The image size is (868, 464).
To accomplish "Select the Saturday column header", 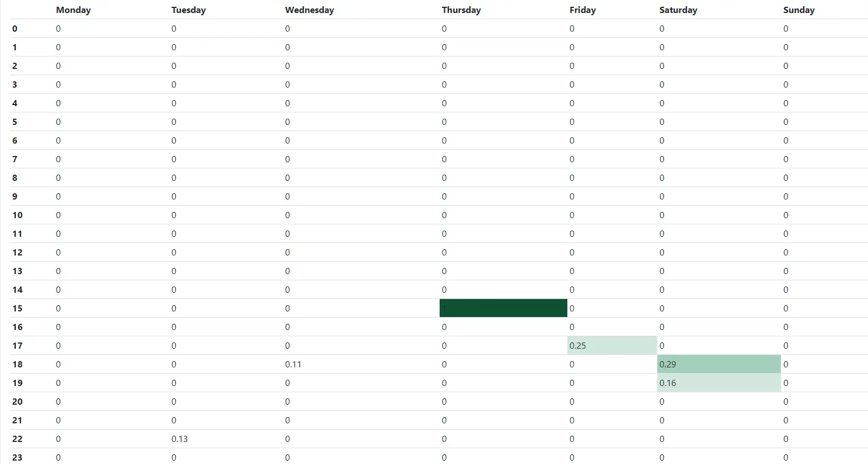I will 678,10.
